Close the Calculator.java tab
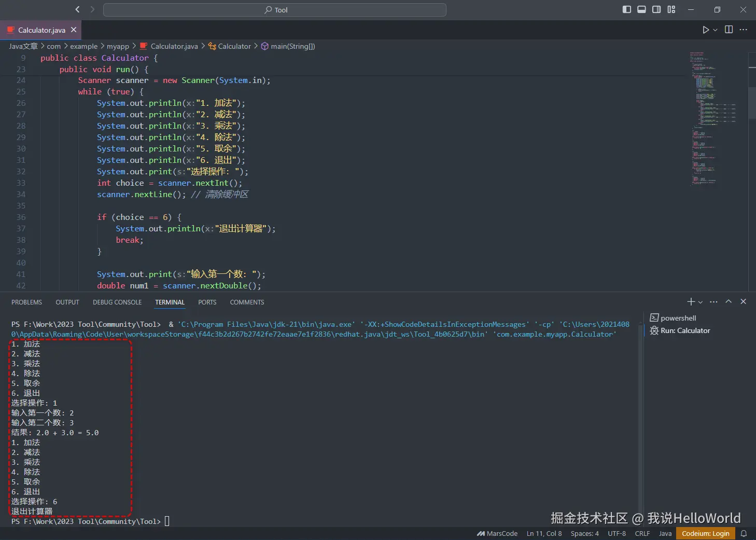 coord(74,30)
